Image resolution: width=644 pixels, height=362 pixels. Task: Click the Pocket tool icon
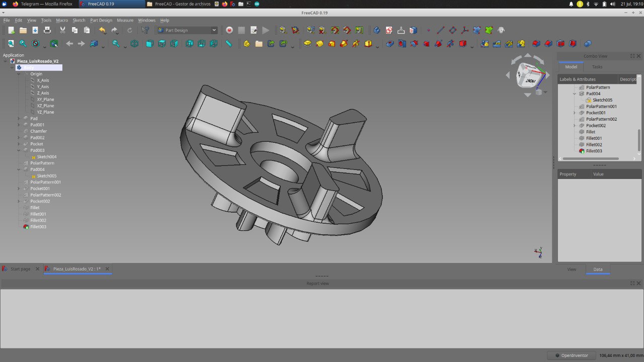[x=390, y=44]
